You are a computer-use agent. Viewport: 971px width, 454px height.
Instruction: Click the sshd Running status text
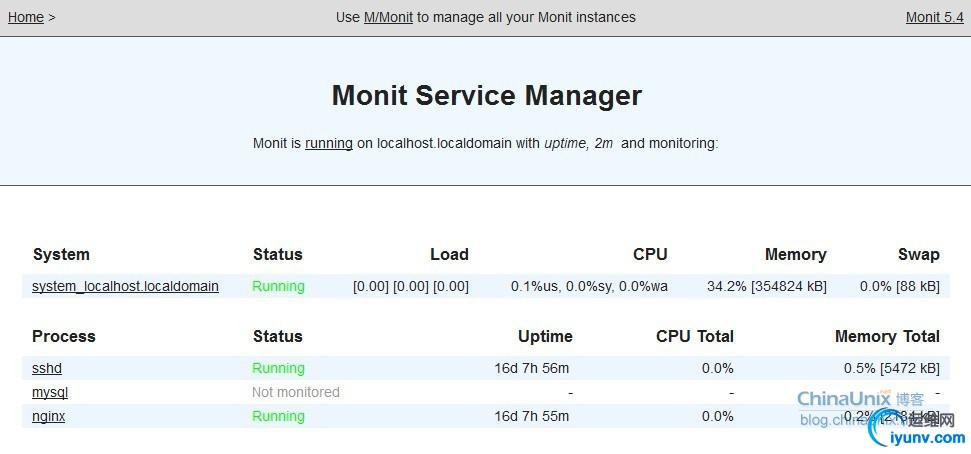(278, 368)
